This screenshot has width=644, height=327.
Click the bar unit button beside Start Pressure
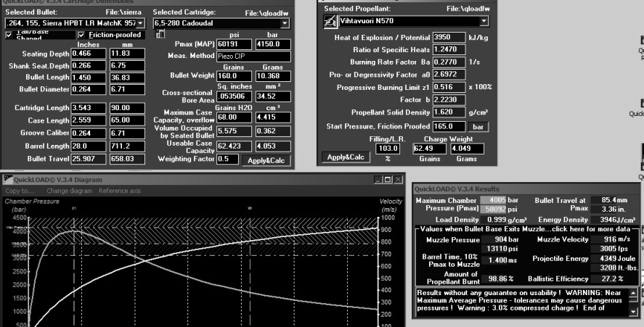point(478,127)
